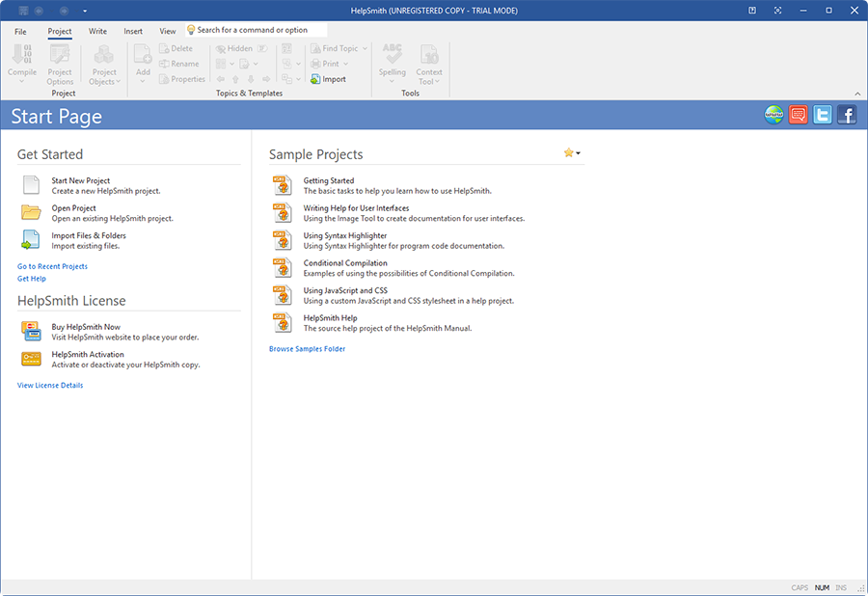
Task: Click the Import button in the ribbon
Action: click(x=328, y=79)
